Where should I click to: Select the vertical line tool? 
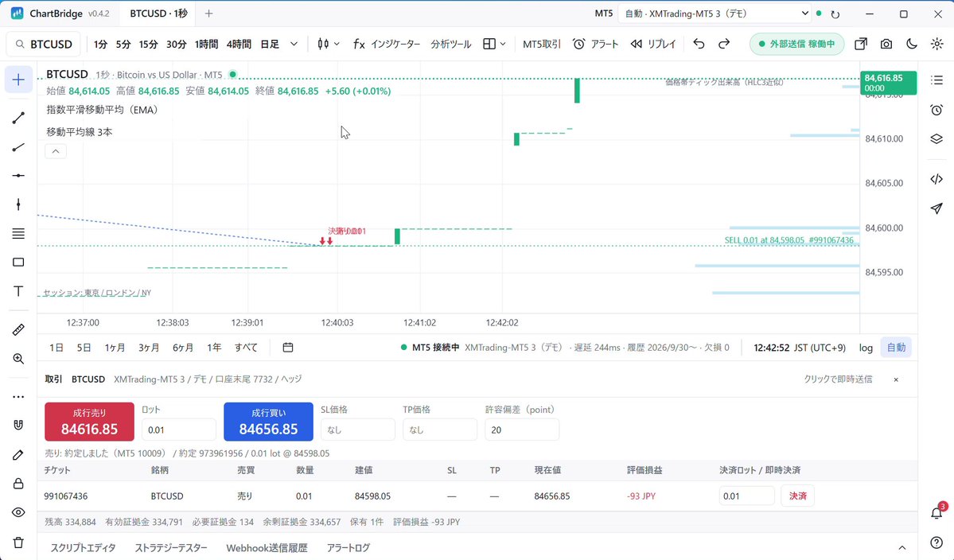pyautogui.click(x=18, y=204)
